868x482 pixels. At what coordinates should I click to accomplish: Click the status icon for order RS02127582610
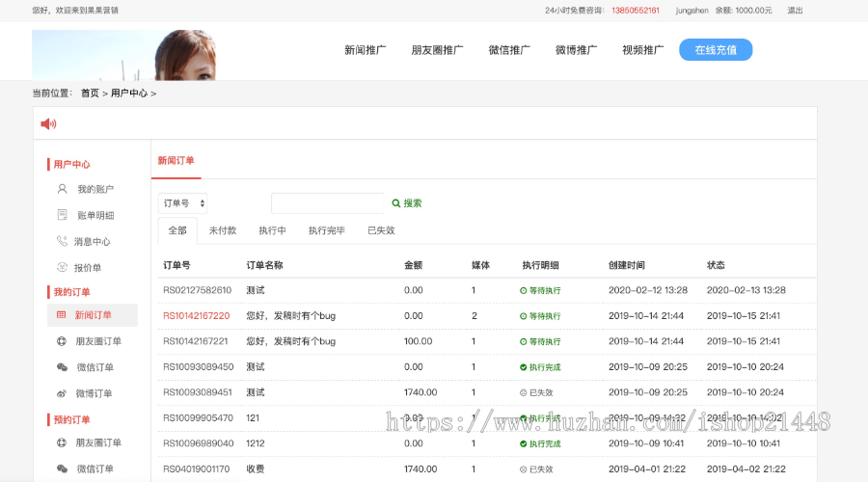click(523, 290)
